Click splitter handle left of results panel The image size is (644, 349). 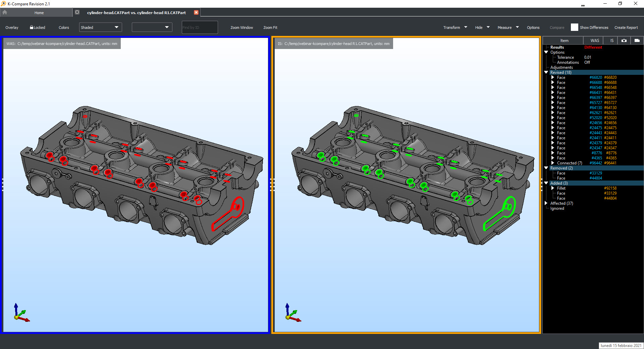click(542, 185)
